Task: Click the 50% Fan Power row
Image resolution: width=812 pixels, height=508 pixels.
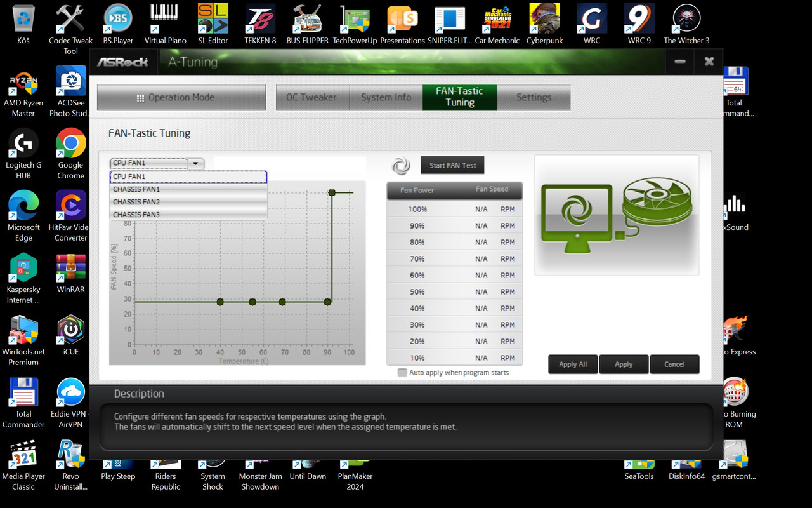Action: (x=455, y=291)
